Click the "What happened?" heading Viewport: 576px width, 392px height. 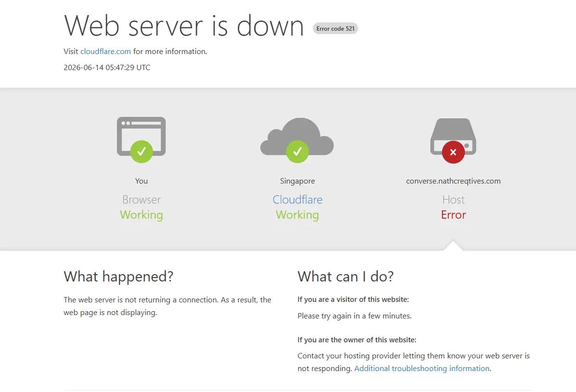click(118, 277)
